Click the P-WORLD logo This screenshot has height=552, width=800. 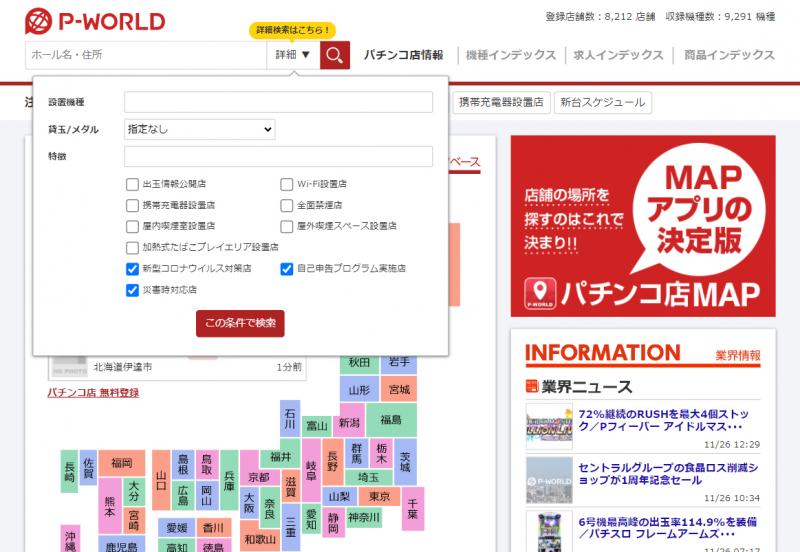tap(96, 20)
